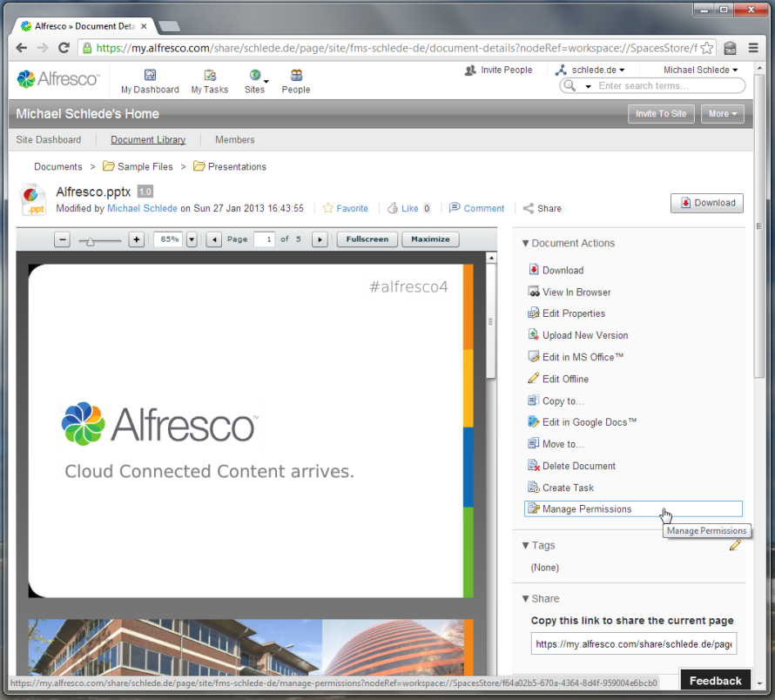Go to the previous preview page
This screenshot has height=700, width=775.
click(213, 239)
